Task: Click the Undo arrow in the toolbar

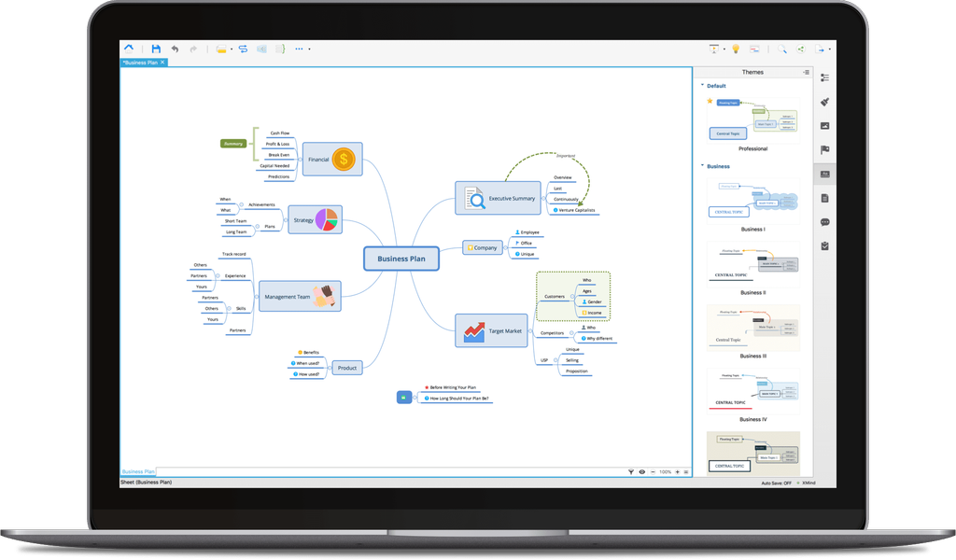Action: (x=176, y=49)
